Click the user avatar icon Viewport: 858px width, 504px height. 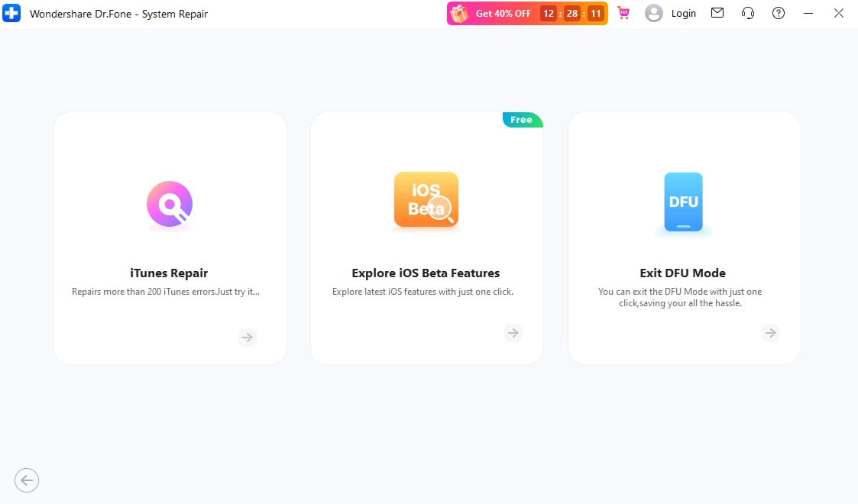click(653, 13)
